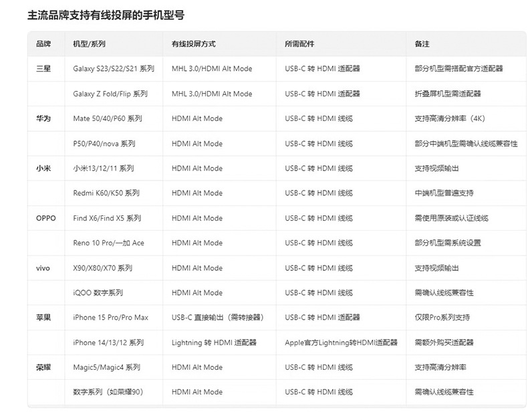
Task: Click the 所需配件 column header
Action: [299, 44]
